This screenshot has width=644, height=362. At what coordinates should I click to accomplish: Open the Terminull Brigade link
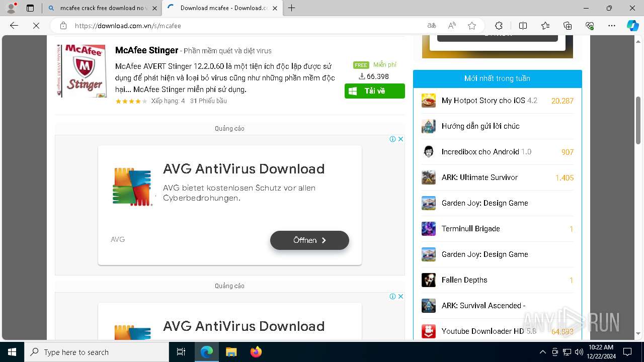pyautogui.click(x=471, y=229)
